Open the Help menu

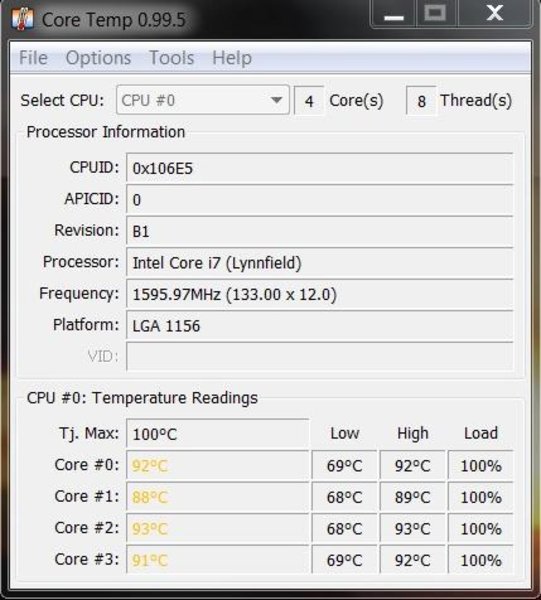coord(232,58)
